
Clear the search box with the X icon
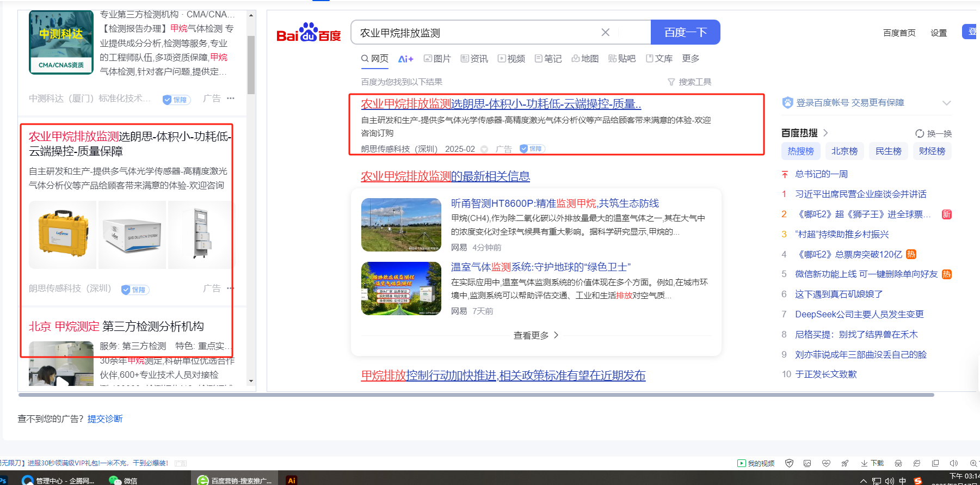pos(605,33)
